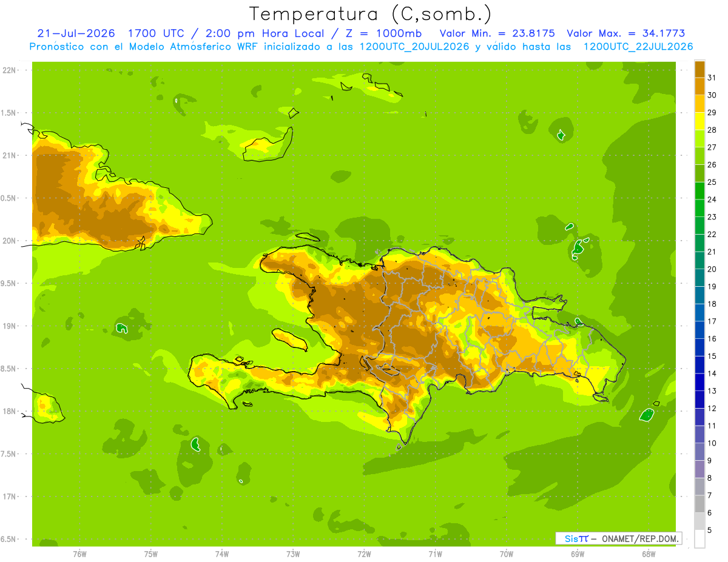Click longitude axis label '75W'
This screenshot has width=728, height=562.
coord(151,554)
